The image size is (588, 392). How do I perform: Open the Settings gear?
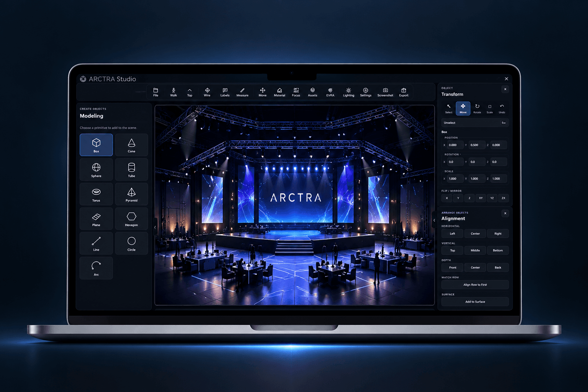tap(366, 92)
